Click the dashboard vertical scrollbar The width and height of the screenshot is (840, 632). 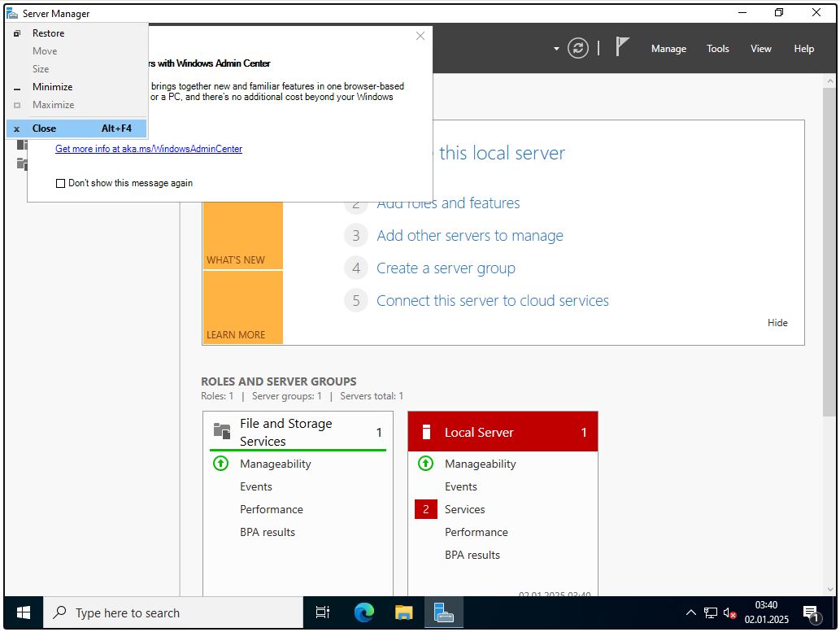coord(829,252)
